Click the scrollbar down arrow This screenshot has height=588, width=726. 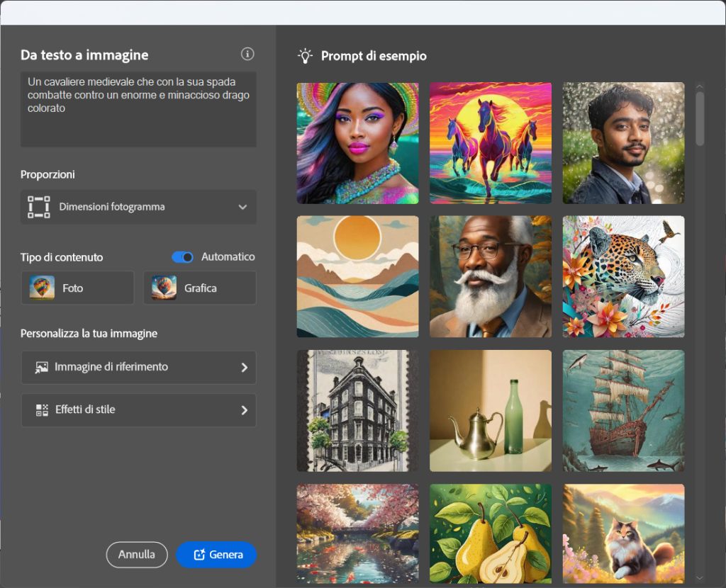pos(700,577)
